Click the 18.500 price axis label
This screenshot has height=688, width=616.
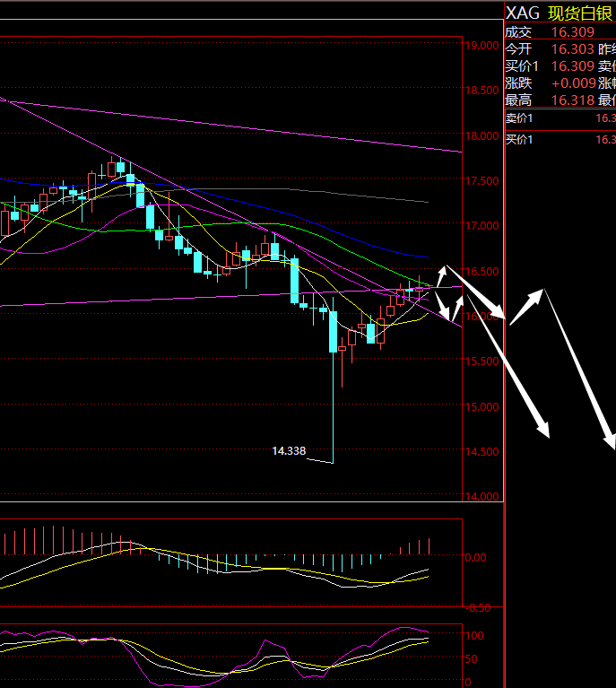pos(482,91)
